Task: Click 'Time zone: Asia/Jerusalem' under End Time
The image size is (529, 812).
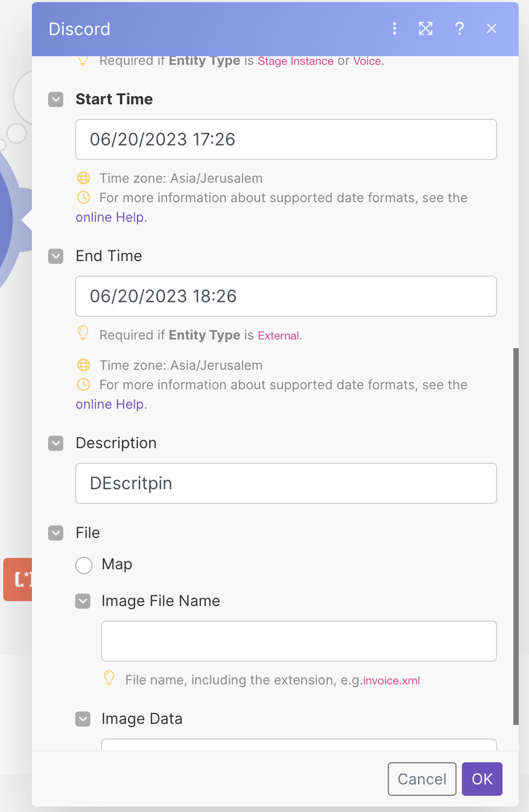Action: (x=181, y=365)
